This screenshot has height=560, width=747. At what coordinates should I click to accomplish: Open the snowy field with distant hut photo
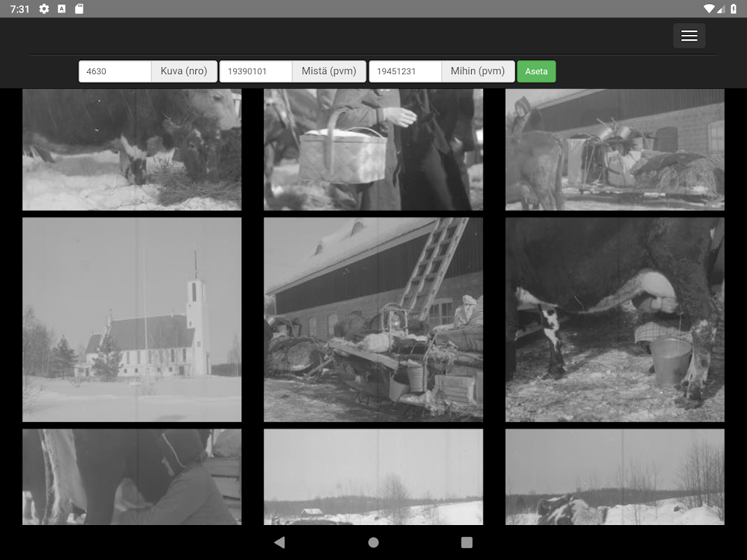[374, 477]
